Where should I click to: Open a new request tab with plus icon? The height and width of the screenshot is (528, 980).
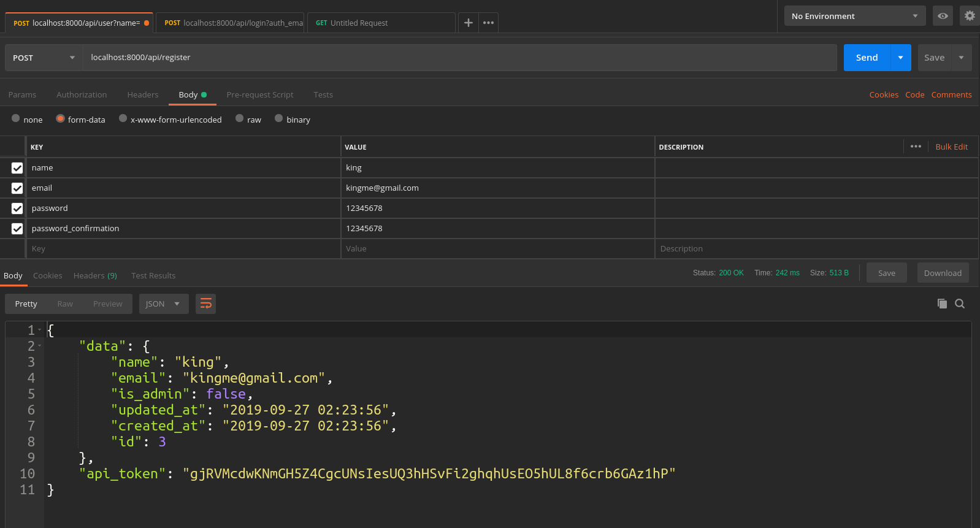468,23
